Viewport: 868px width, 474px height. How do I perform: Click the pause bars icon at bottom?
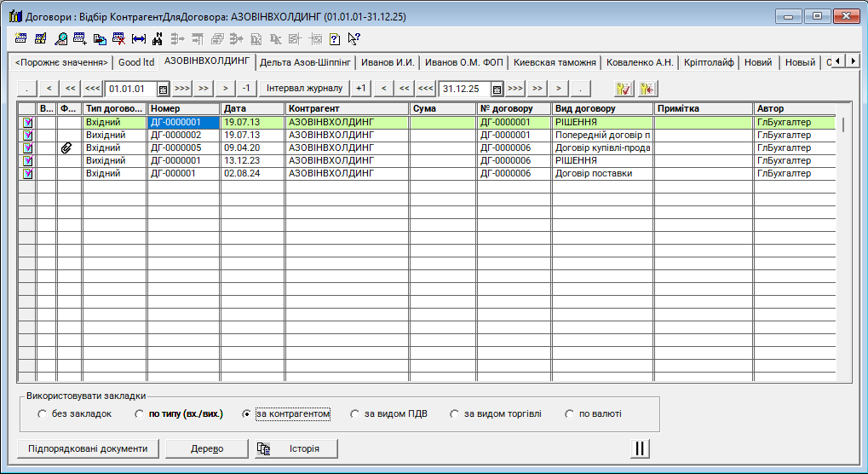(x=641, y=448)
